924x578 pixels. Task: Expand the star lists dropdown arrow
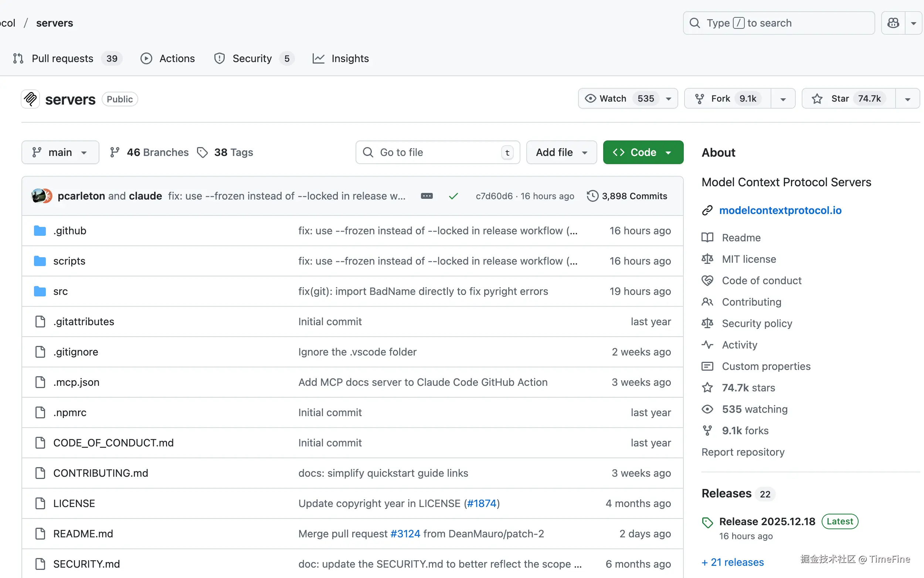907,99
